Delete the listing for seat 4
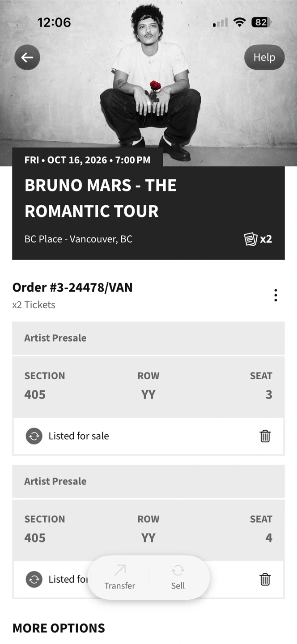Viewport: 297px width, 644px height. [x=265, y=580]
